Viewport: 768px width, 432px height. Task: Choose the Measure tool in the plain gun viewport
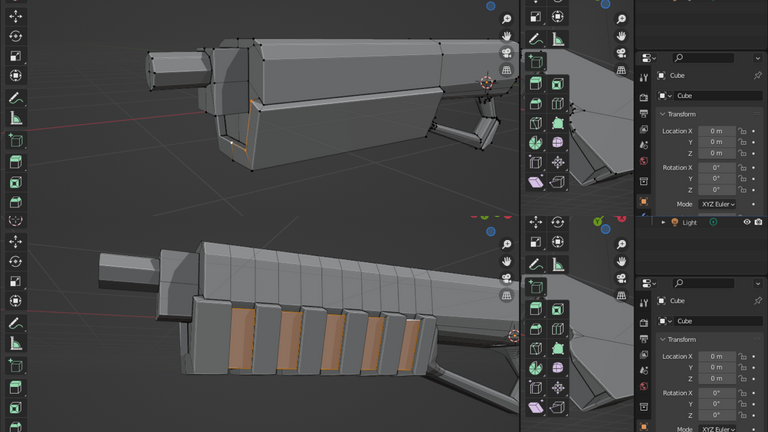pos(16,118)
